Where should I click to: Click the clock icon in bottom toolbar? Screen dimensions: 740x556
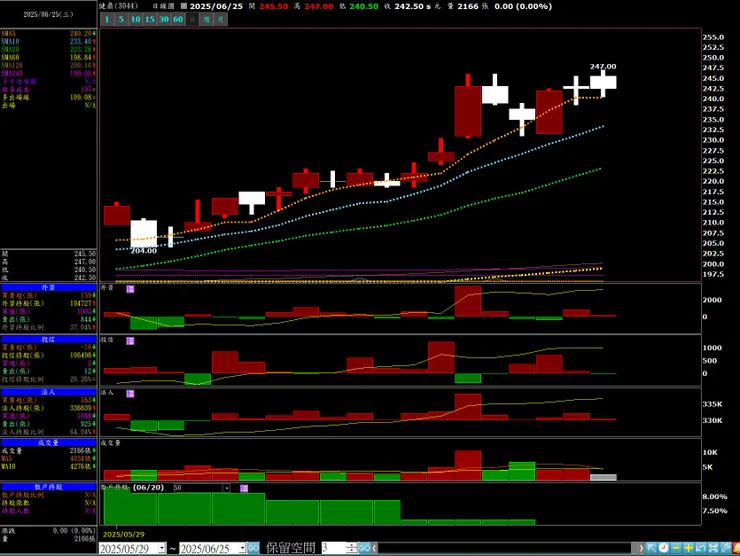pos(664,548)
